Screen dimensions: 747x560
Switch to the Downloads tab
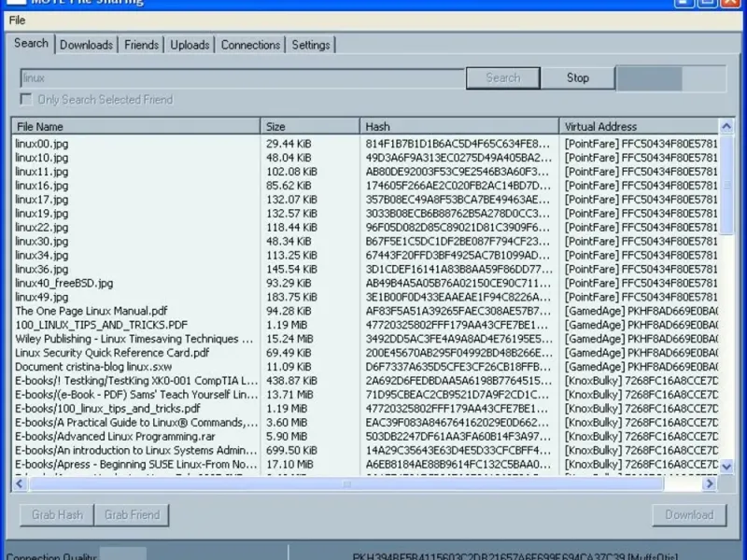click(x=86, y=45)
